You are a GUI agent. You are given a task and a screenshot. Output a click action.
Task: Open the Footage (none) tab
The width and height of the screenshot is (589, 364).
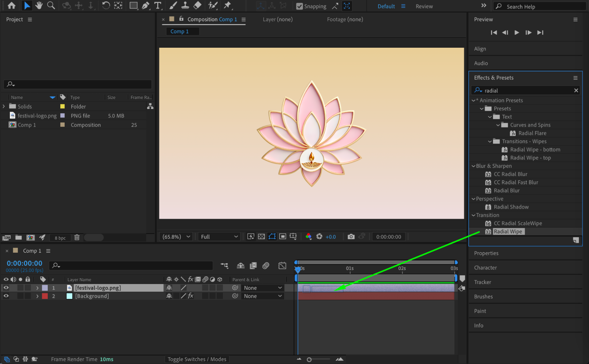pos(345,19)
